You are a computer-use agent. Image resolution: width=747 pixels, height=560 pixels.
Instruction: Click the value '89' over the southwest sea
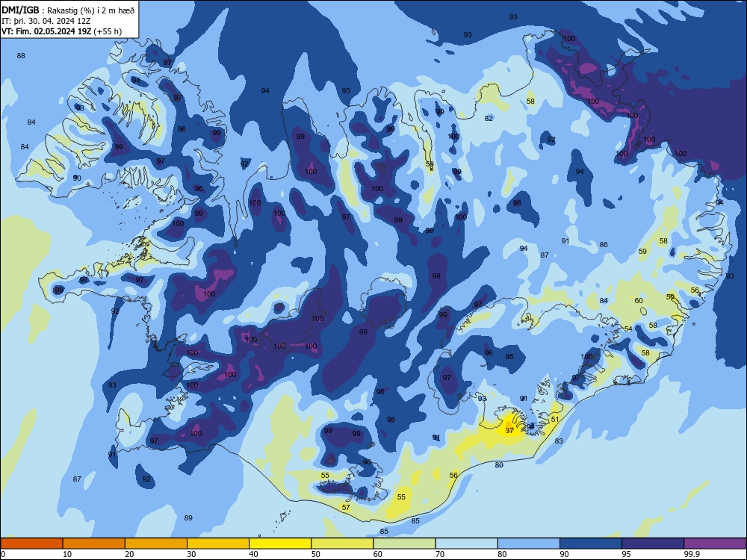pyautogui.click(x=188, y=517)
